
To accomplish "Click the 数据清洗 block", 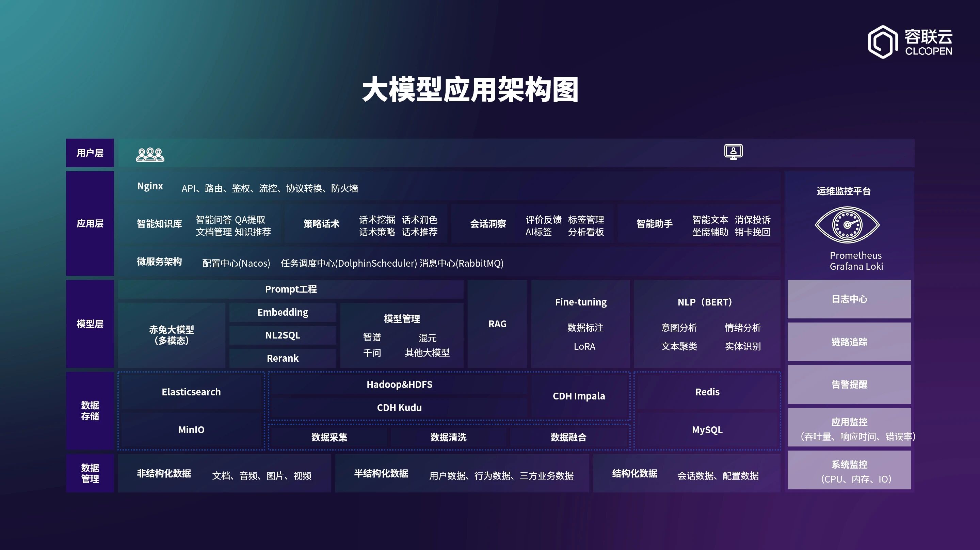I will point(449,437).
